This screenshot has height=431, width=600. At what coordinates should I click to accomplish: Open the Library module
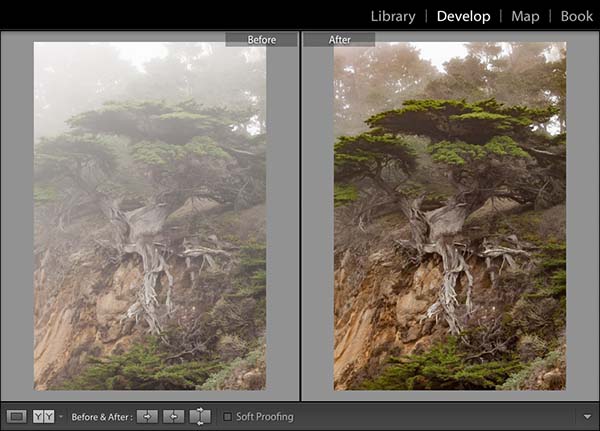[x=393, y=16]
